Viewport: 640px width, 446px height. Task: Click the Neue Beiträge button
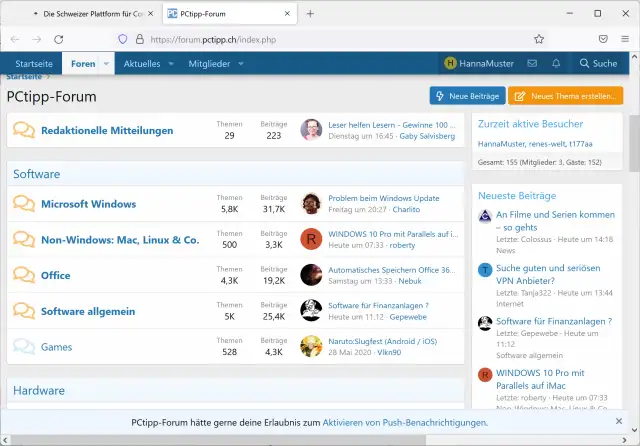click(467, 96)
